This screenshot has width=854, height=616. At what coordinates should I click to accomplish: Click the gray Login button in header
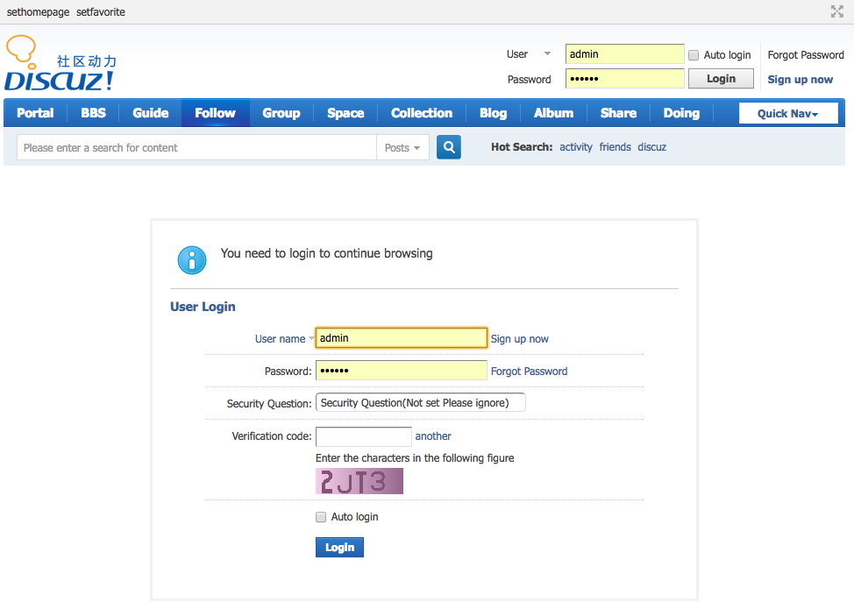tap(721, 79)
